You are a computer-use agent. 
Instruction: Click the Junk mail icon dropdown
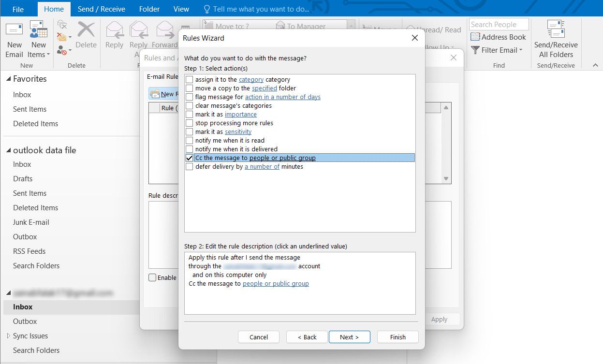(x=63, y=50)
